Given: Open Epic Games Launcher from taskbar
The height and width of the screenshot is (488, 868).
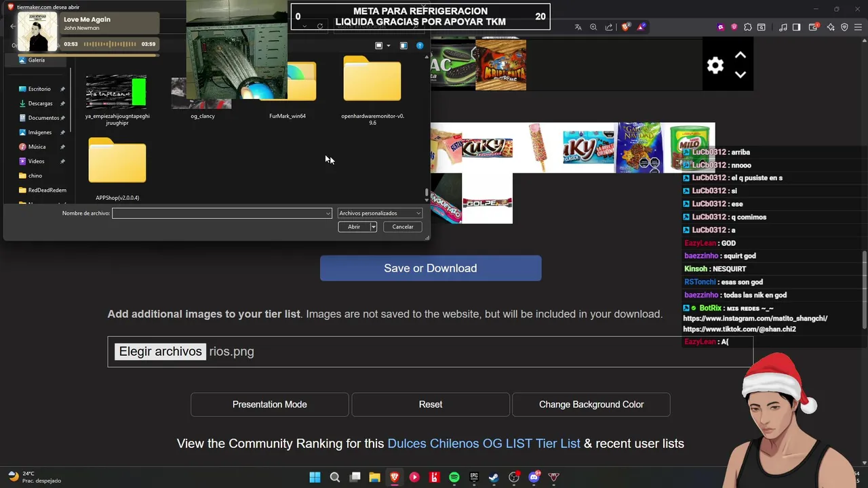Looking at the screenshot, I should [x=474, y=477].
